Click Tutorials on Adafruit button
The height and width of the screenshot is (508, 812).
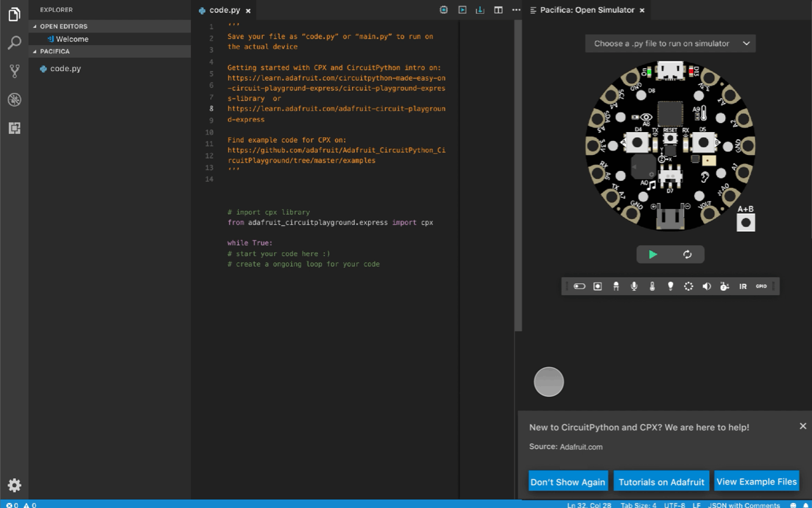pos(662,481)
